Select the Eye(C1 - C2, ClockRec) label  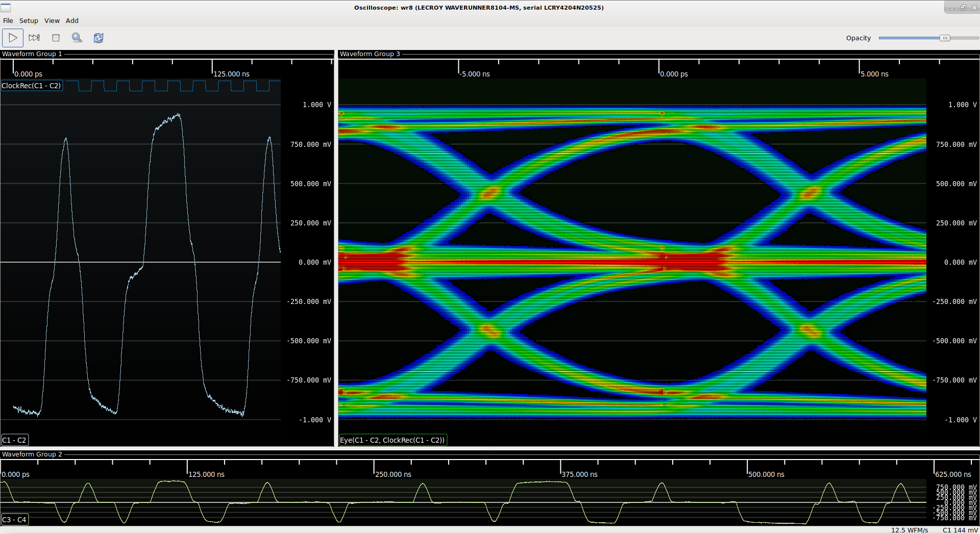393,440
